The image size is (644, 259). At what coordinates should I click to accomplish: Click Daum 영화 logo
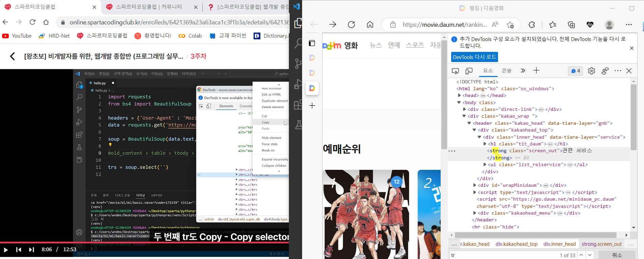coord(340,45)
